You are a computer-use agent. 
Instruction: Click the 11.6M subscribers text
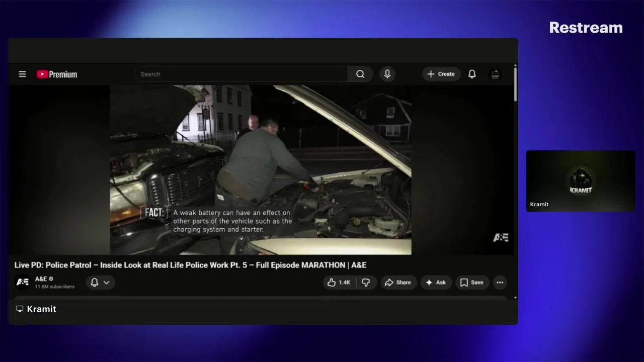55,287
